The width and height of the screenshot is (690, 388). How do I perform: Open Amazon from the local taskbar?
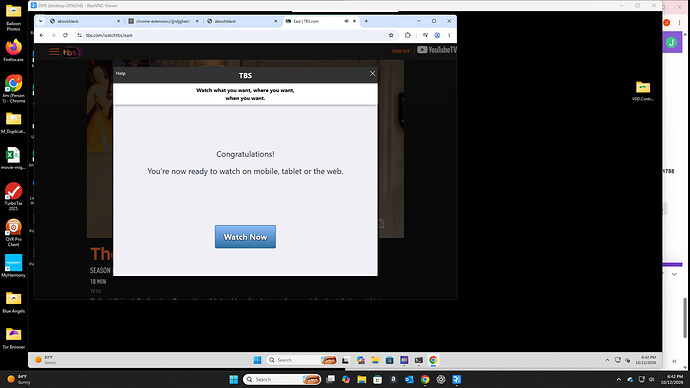coord(393,379)
